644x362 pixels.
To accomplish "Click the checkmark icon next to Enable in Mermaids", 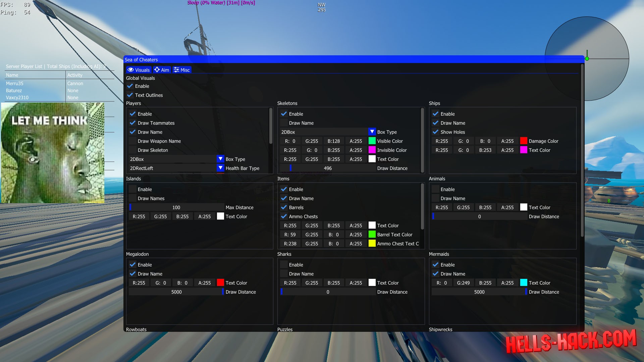I will tap(436, 264).
